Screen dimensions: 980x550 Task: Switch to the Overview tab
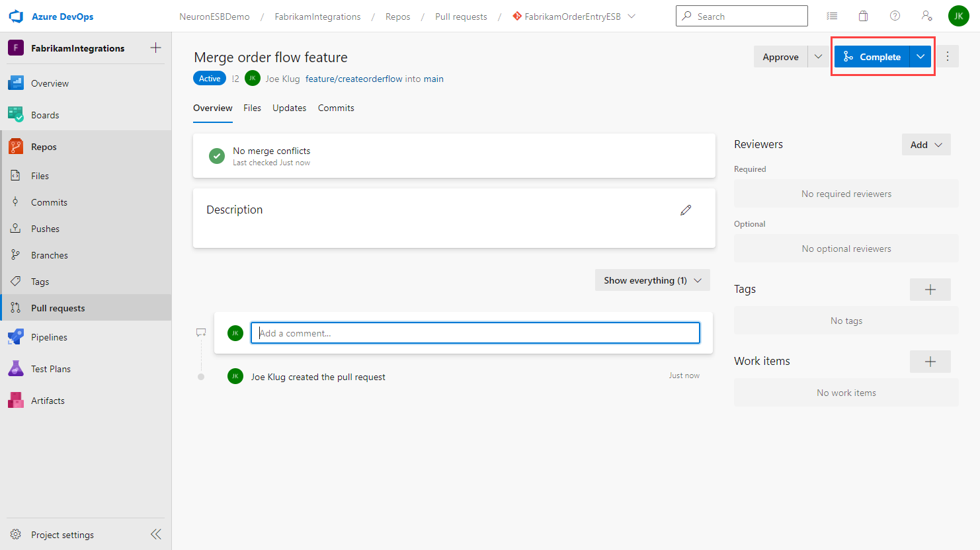point(213,108)
